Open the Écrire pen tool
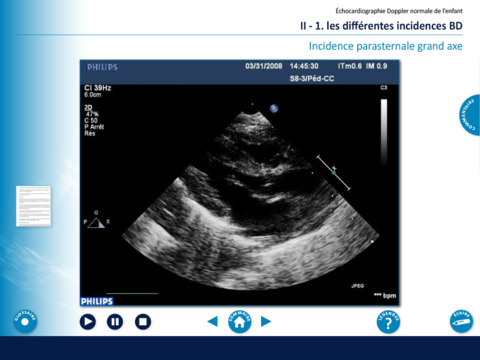The height and width of the screenshot is (360, 480). 461,321
